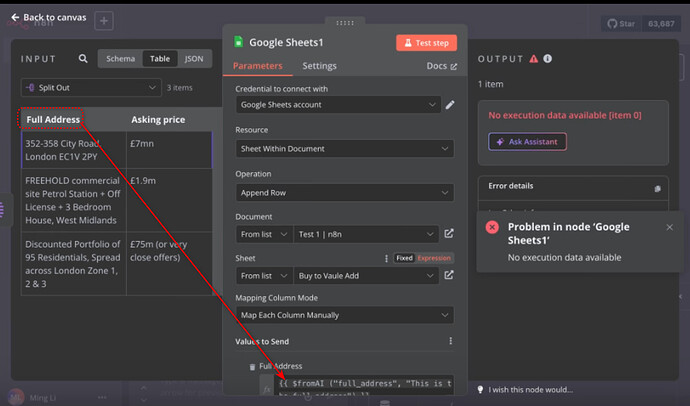Click the Full Address column header
This screenshot has width=690, height=406.
(x=53, y=120)
